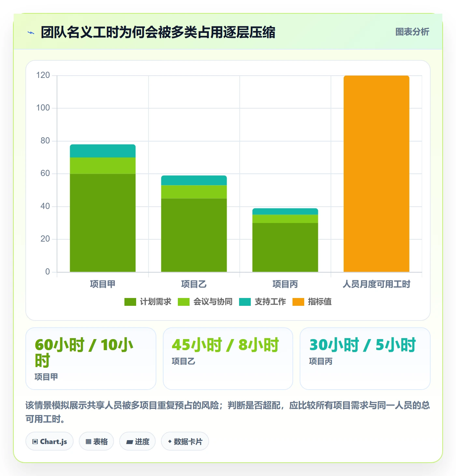Viewport: 456px width, 476px height.
Task: Click the title 团队名义工时为何会被多类占用逐层压缩
Action: click(x=158, y=32)
